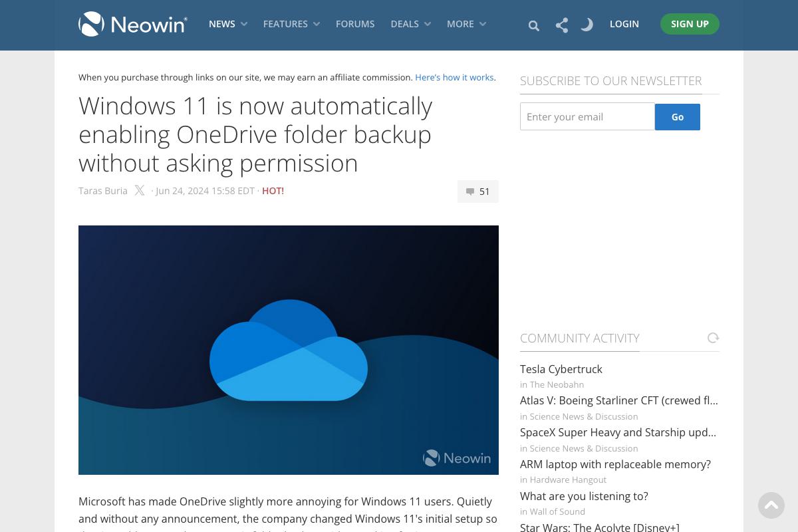
Task: Open the share icon in the header
Action: point(562,25)
